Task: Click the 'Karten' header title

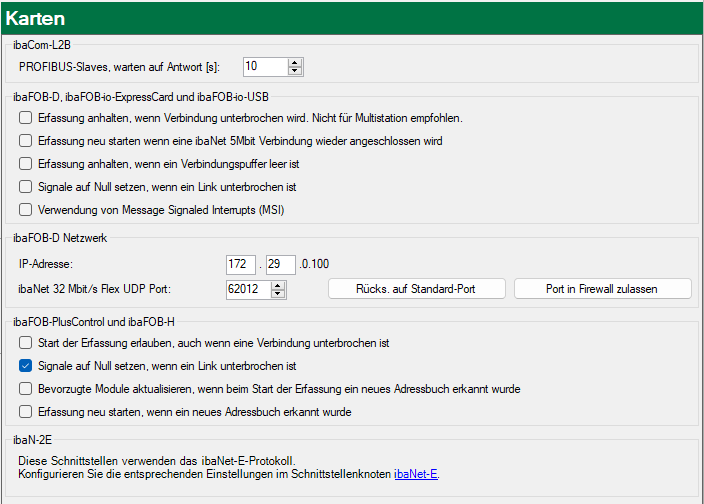Action: (x=35, y=18)
